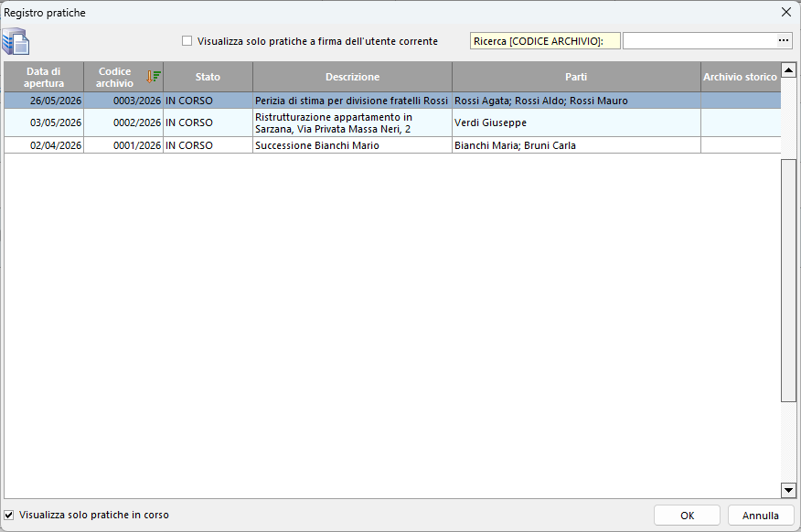Click date cell 02/04/2026
Screen dimensions: 801x532
click(44, 145)
